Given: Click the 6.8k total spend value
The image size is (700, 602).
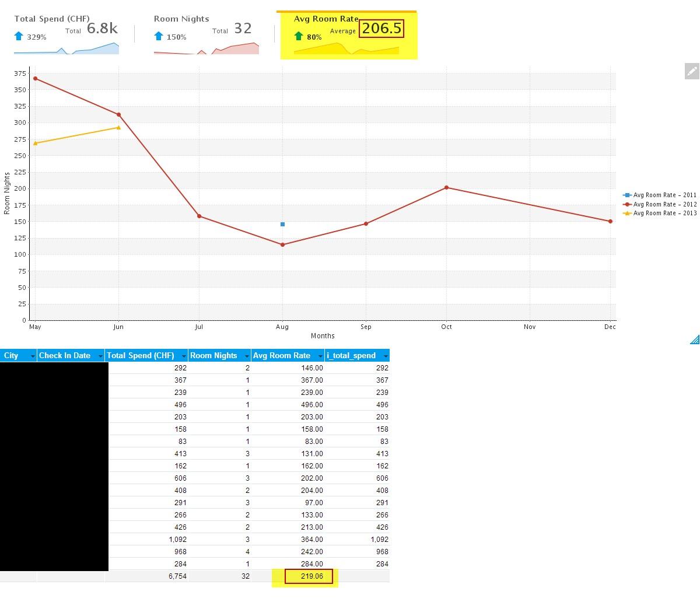Looking at the screenshot, I should (x=102, y=28).
